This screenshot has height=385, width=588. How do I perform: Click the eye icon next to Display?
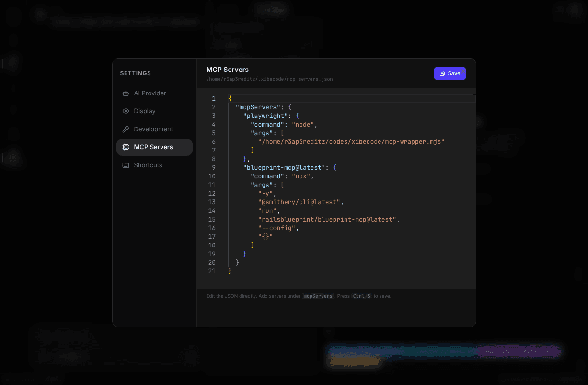125,111
